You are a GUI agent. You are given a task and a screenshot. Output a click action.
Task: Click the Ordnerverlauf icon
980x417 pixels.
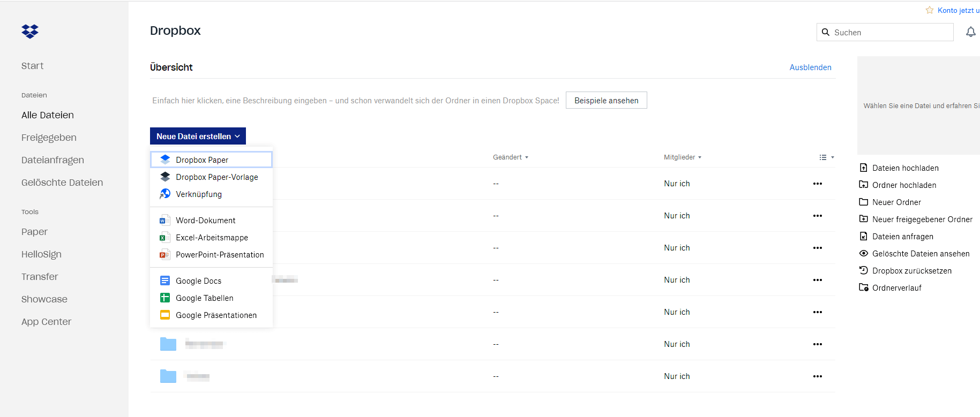click(x=863, y=287)
